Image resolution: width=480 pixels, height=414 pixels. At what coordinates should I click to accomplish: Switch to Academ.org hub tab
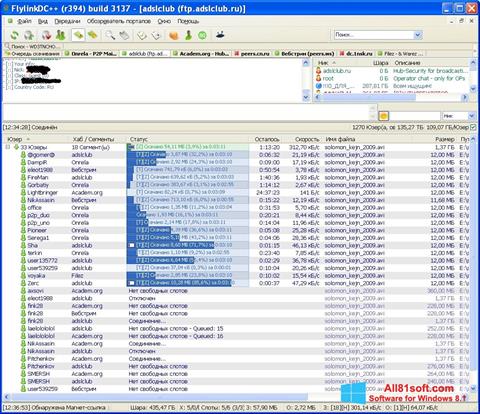tap(201, 53)
